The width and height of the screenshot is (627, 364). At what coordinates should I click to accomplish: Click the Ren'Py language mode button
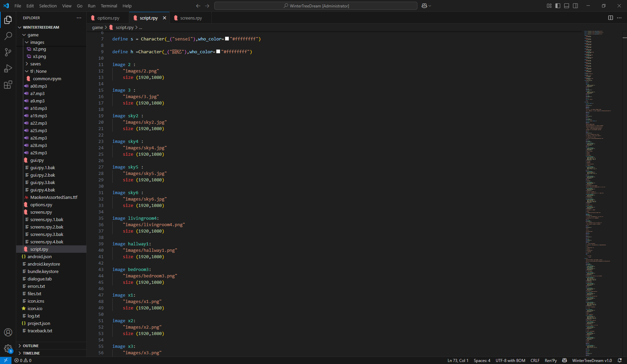550,360
